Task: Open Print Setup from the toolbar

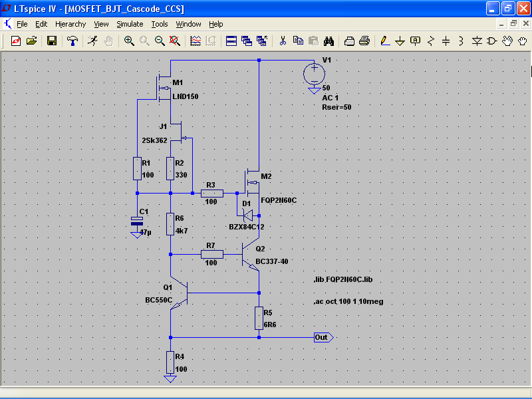Action: (349, 41)
